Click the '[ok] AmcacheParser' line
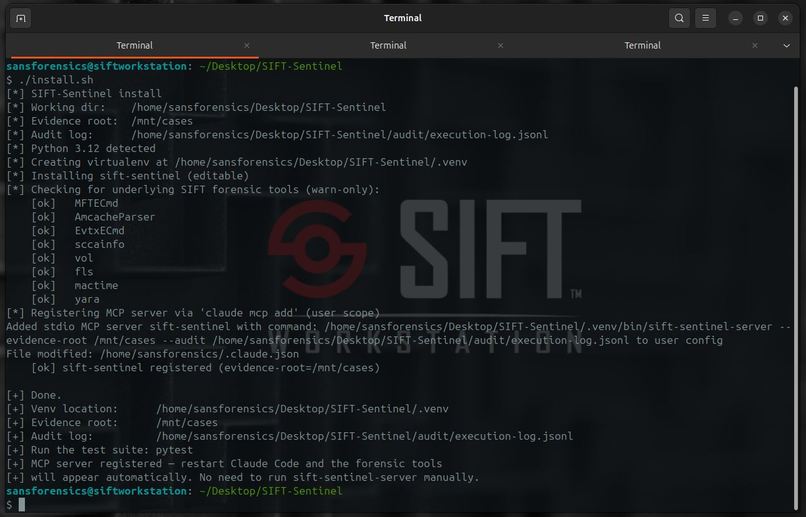The width and height of the screenshot is (806, 517). (93, 217)
